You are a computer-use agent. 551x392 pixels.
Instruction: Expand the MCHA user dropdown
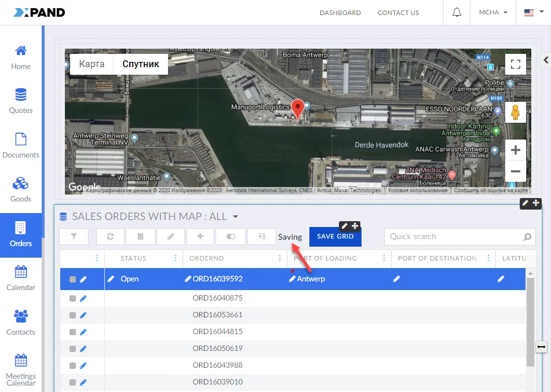click(x=493, y=13)
